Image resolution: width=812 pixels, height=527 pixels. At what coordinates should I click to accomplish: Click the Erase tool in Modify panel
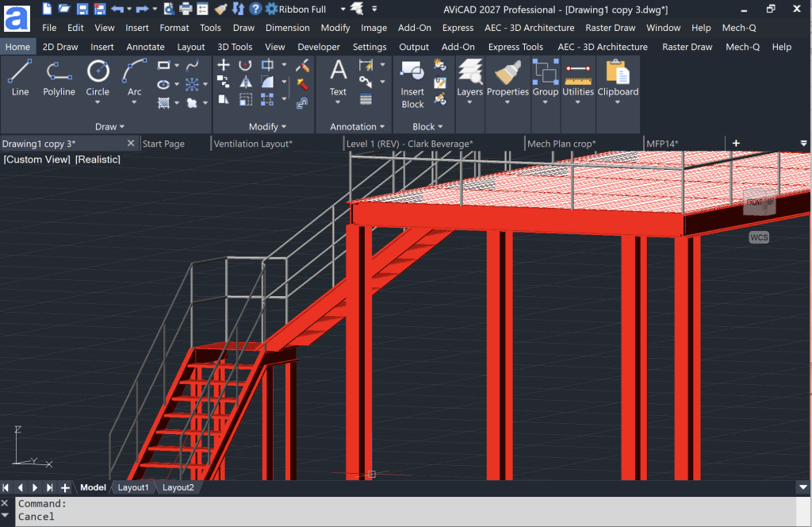(302, 65)
